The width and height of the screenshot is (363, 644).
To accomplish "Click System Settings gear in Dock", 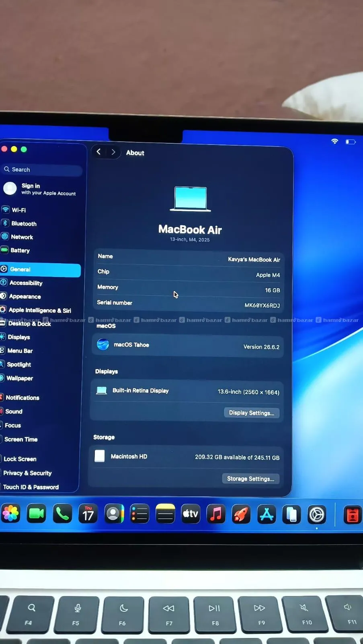I will click(317, 515).
